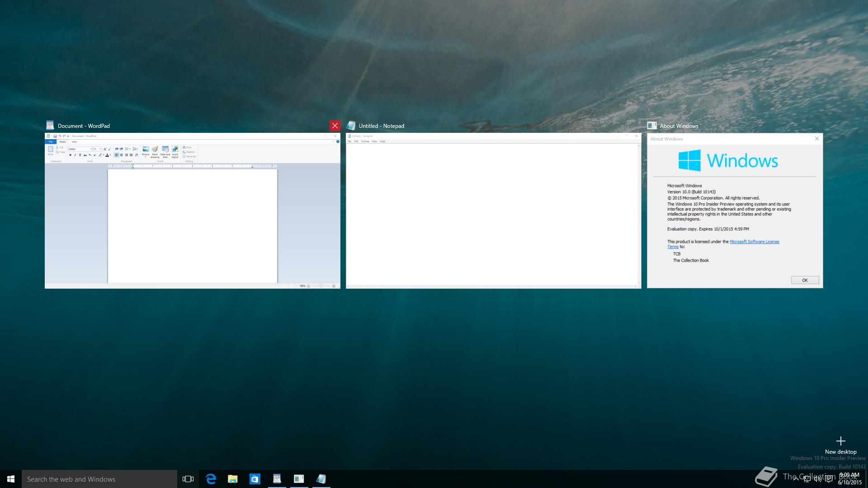Toggle Italic in WordPad preview
Viewport: 868px width, 488px height.
(75, 155)
